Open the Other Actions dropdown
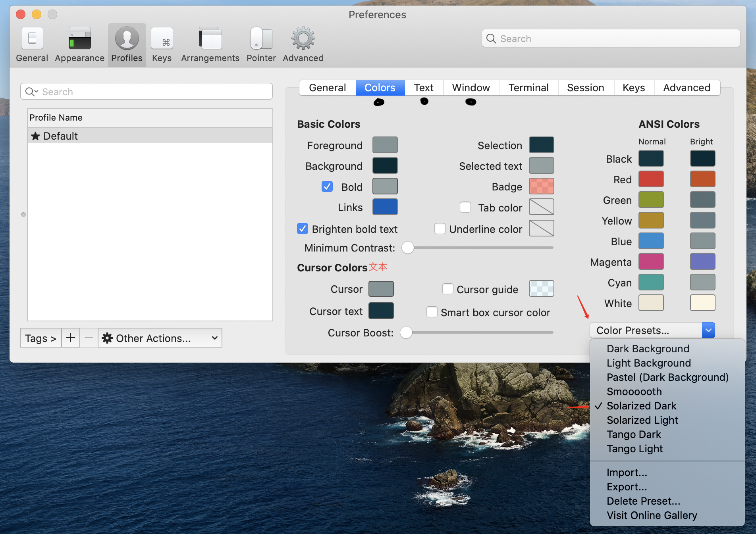 pyautogui.click(x=160, y=338)
